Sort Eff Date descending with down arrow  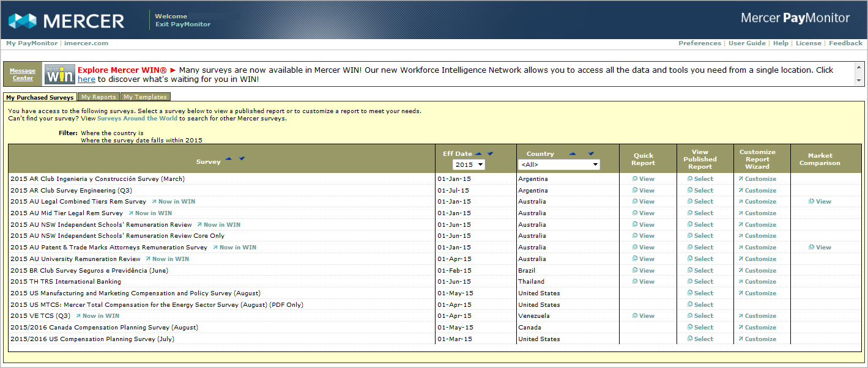coord(490,154)
